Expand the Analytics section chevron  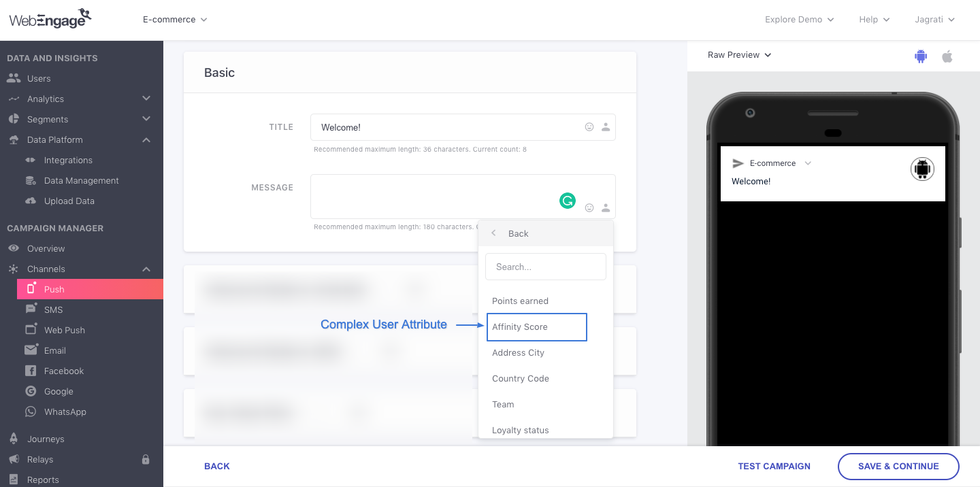click(x=146, y=99)
